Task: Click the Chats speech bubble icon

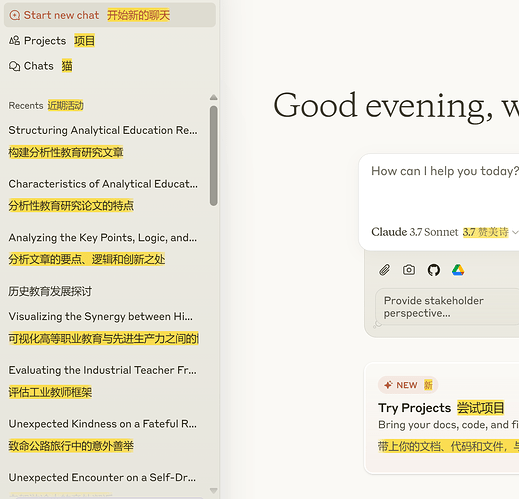Action: tap(14, 66)
